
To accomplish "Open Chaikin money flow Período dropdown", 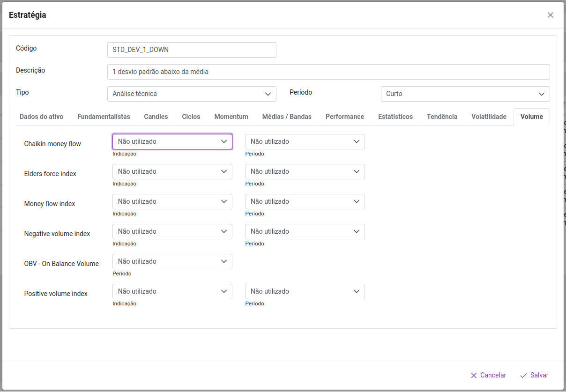I will click(305, 141).
